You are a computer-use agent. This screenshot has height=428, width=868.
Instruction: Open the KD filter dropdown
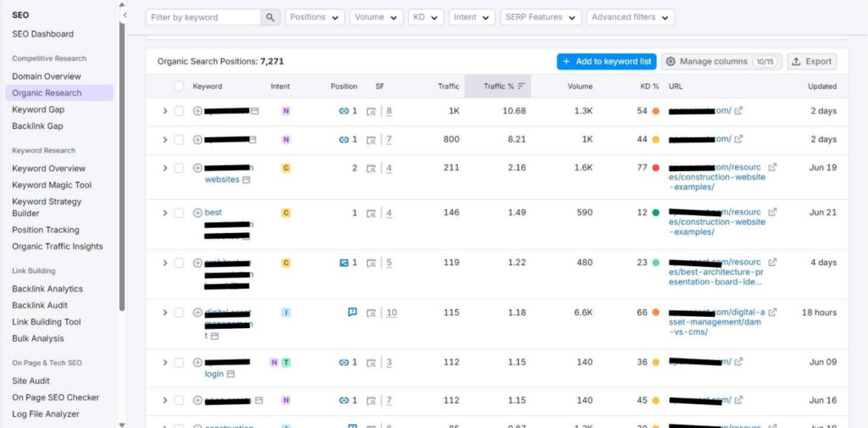pos(426,17)
